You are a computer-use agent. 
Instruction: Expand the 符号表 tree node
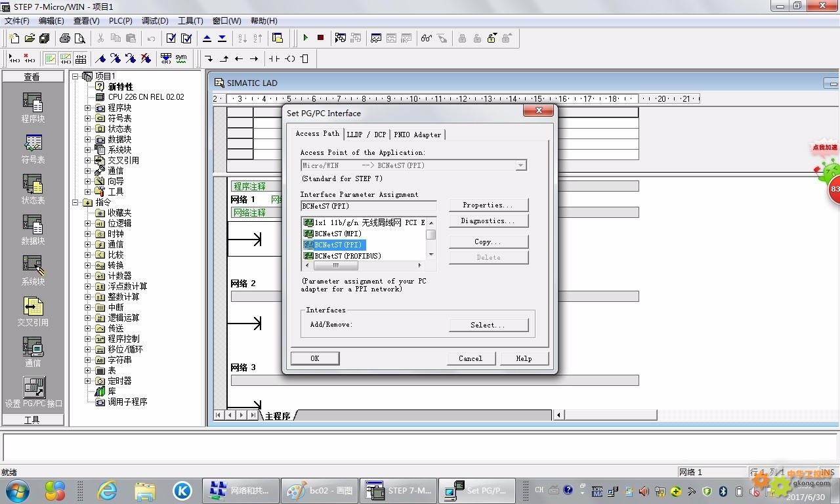[x=88, y=118]
